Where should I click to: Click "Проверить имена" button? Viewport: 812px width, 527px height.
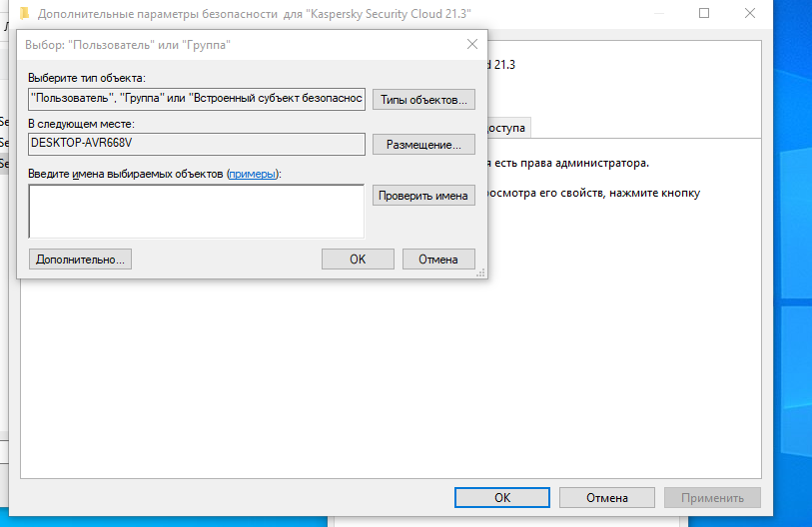423,196
